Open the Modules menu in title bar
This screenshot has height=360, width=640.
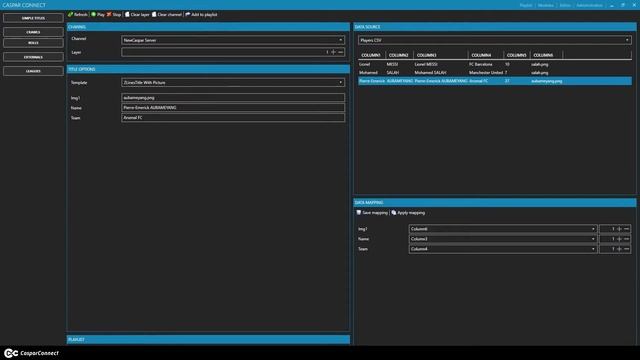coord(546,5)
